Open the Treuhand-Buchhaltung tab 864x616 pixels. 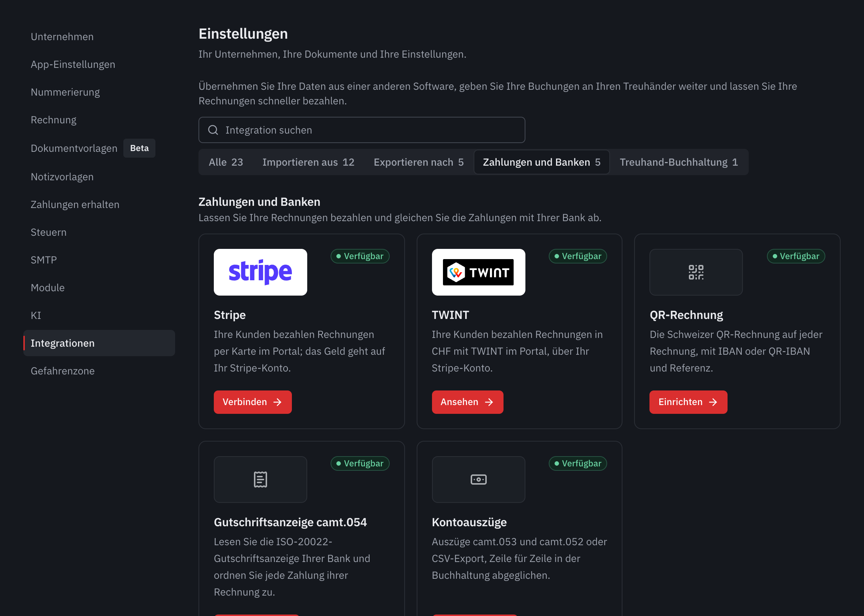pos(679,162)
